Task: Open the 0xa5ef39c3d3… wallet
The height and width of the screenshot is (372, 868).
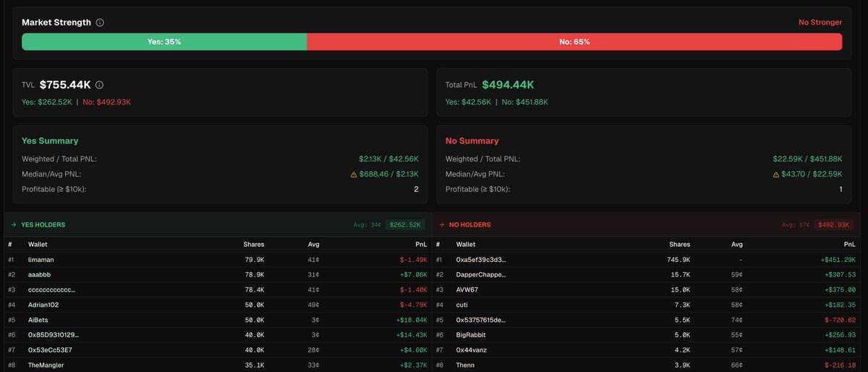Action: (x=481, y=259)
